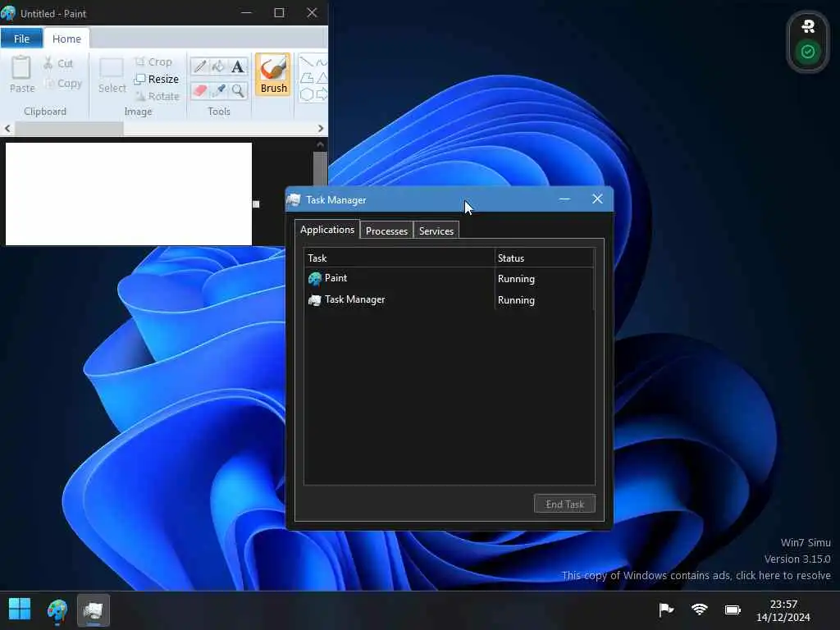Screen dimensions: 840x630
Task: Click Paste in the Clipboard group
Action: 22,75
